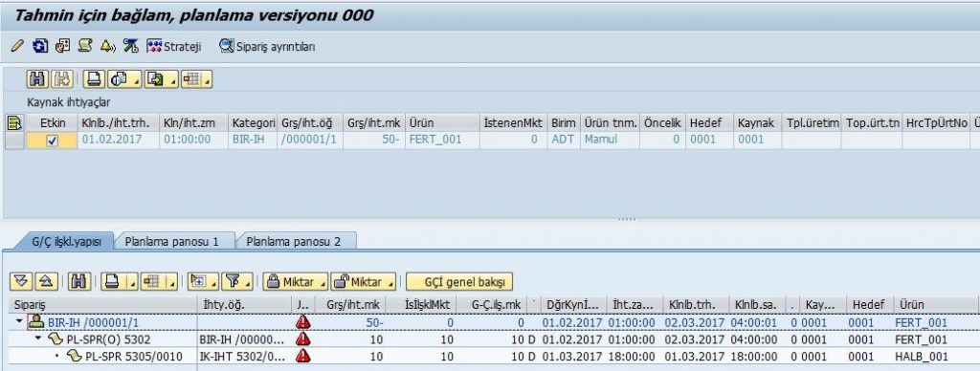Toggle the Etkin checkbox in first row
Viewport: 980px width, 371px height.
pyautogui.click(x=53, y=141)
